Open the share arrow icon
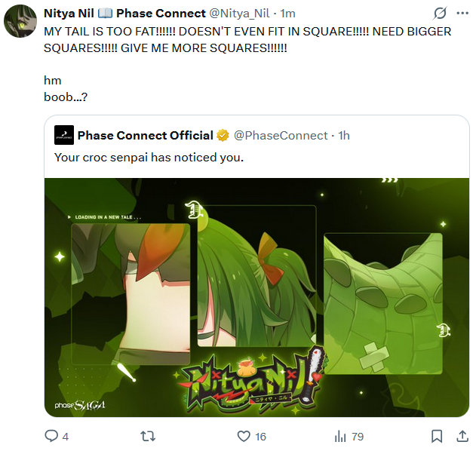The height and width of the screenshot is (451, 476). tap(462, 436)
